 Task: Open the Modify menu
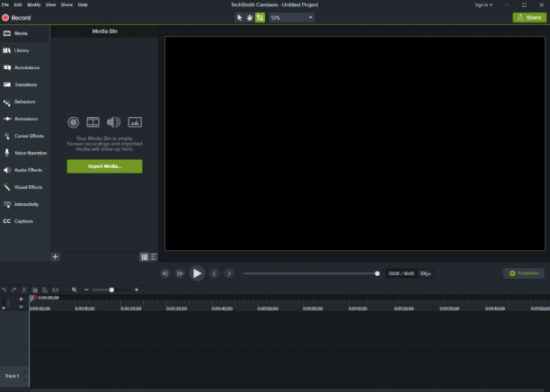34,4
